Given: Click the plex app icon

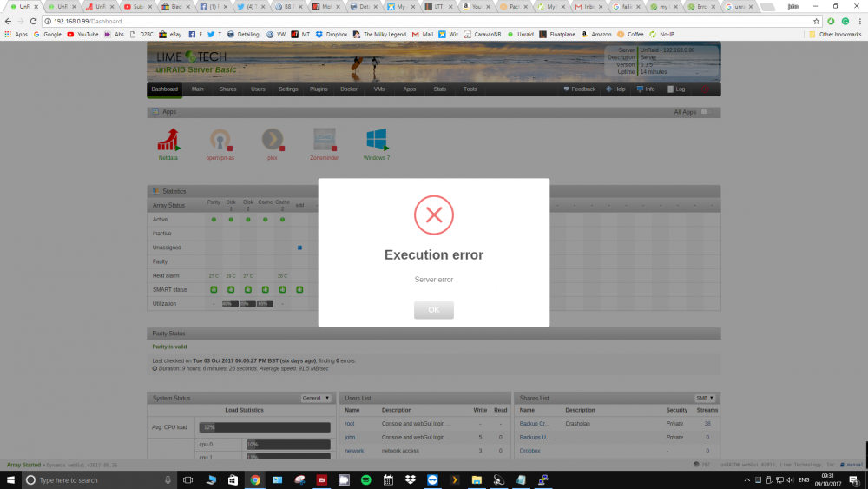Looking at the screenshot, I should (273, 140).
